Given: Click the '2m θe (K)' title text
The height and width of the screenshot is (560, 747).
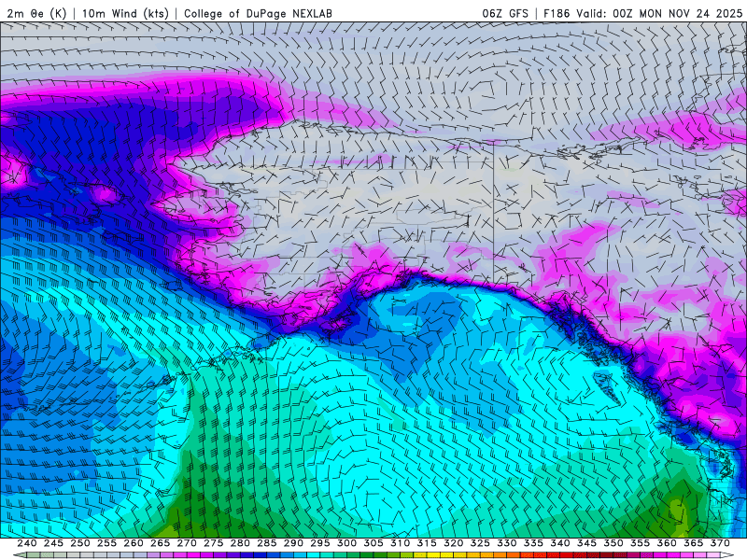Looking at the screenshot, I should (36, 13).
